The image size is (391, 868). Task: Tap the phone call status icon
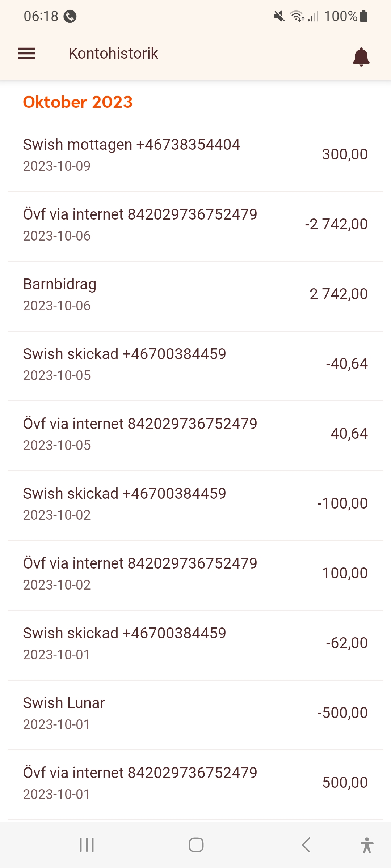pos(70,16)
